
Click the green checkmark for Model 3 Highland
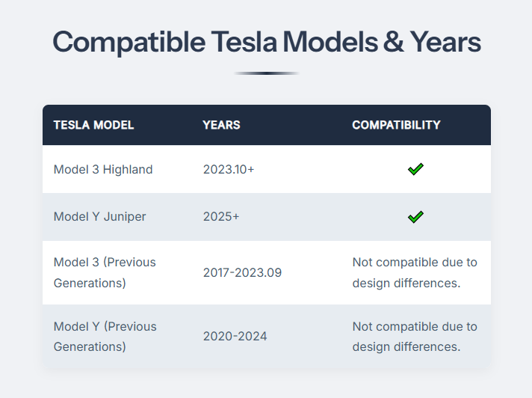[x=416, y=170]
